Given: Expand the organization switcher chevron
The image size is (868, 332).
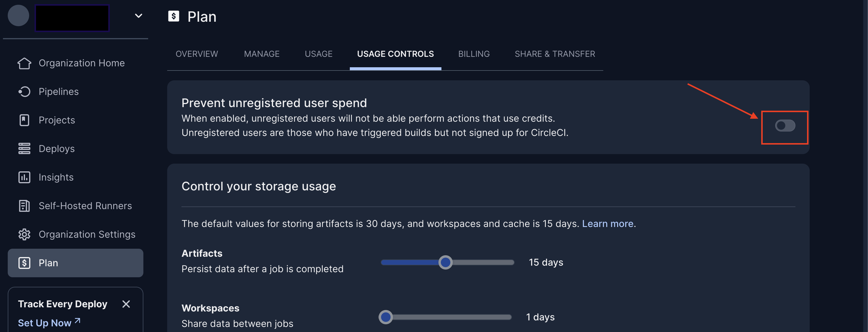Looking at the screenshot, I should tap(139, 16).
